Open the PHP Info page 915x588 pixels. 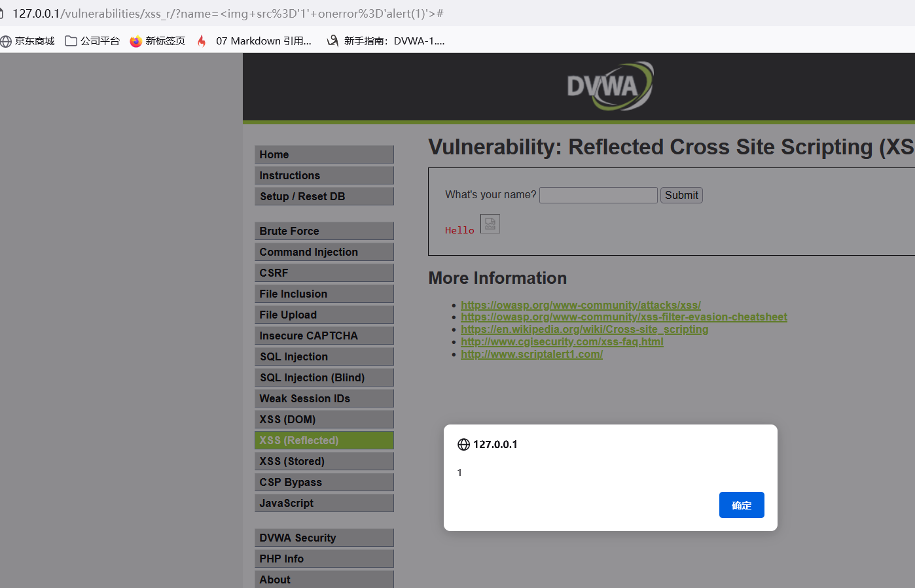click(x=324, y=559)
